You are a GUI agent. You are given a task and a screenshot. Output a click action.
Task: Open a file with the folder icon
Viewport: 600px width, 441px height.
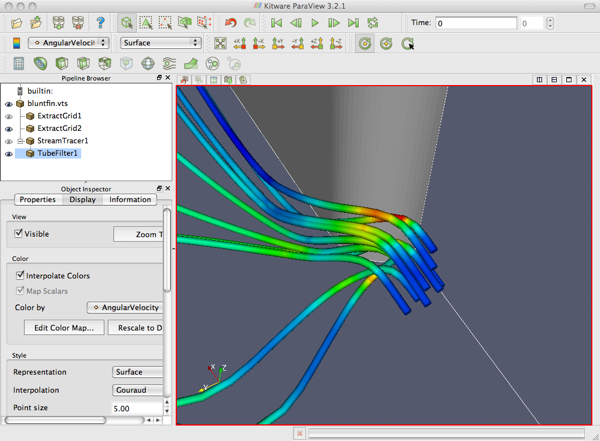(16, 23)
